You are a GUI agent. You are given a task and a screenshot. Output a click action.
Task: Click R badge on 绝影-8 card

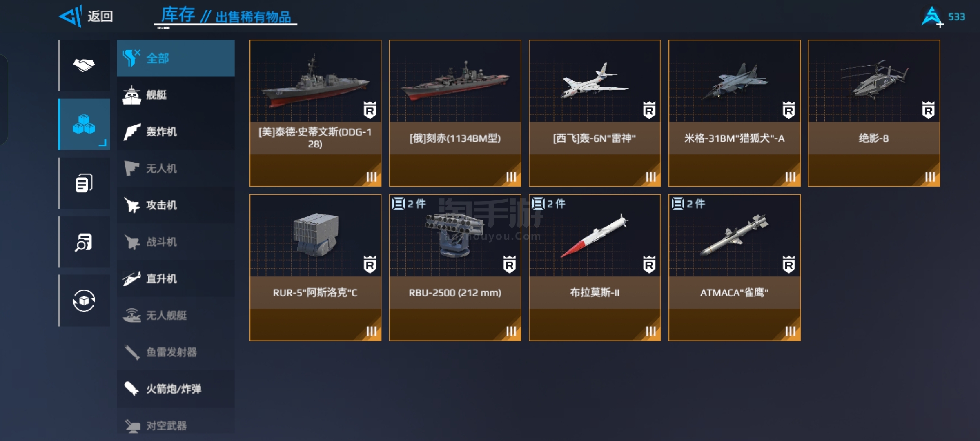tap(928, 110)
